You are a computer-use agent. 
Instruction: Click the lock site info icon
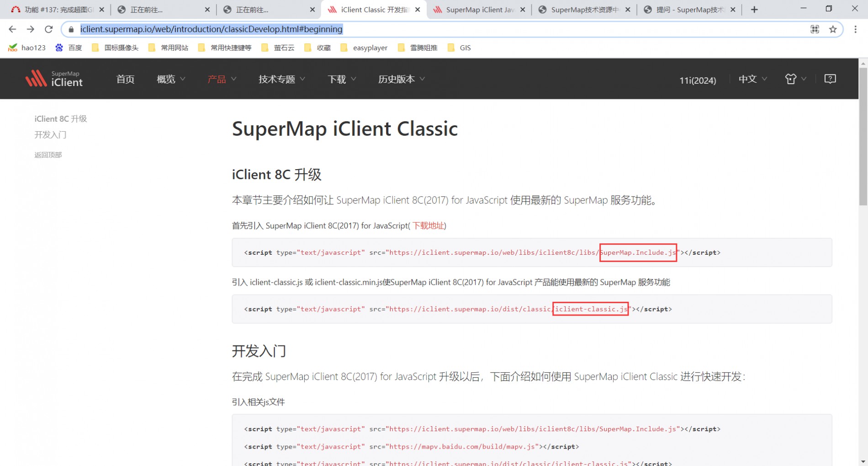[71, 29]
